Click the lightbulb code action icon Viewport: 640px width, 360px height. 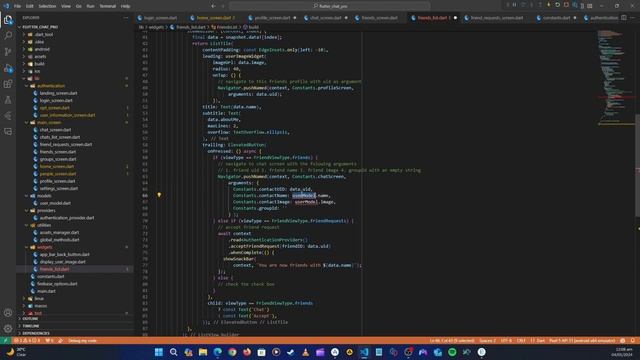point(159,195)
